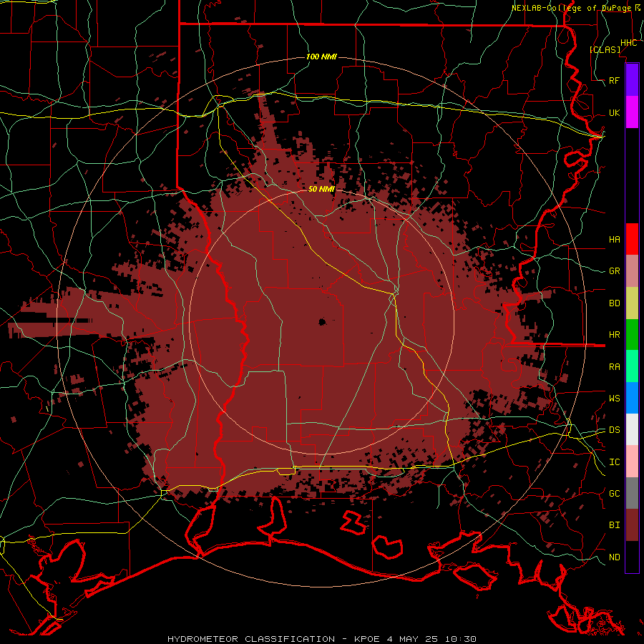Select the IC light pink legend swatch
The height and width of the screenshot is (644, 644).
(x=632, y=462)
